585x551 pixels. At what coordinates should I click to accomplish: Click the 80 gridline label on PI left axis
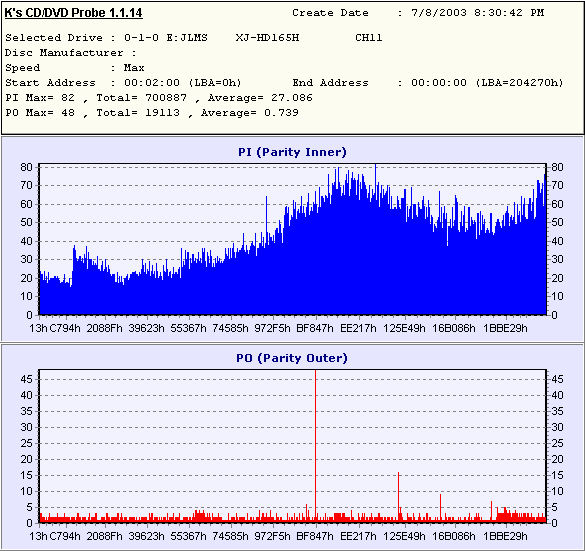pyautogui.click(x=26, y=167)
